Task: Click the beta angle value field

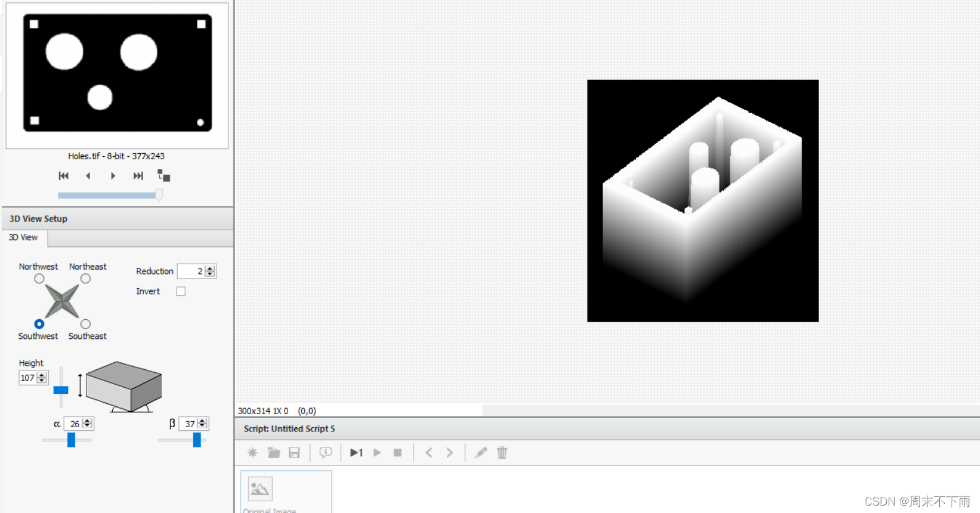Action: coord(188,423)
